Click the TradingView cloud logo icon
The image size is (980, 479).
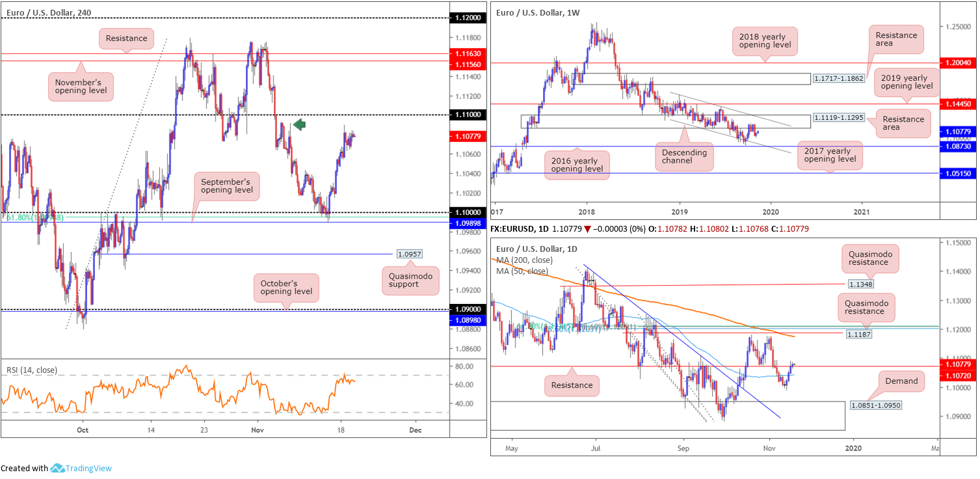point(57,468)
